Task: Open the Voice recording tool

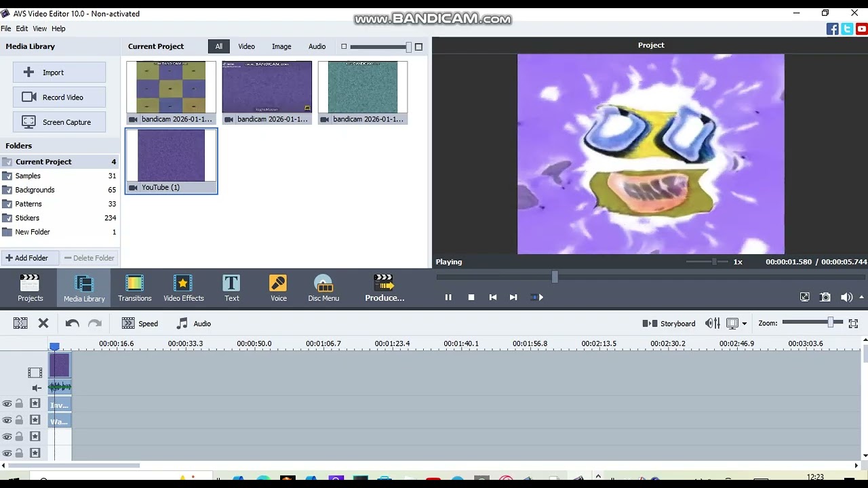Action: pos(278,288)
